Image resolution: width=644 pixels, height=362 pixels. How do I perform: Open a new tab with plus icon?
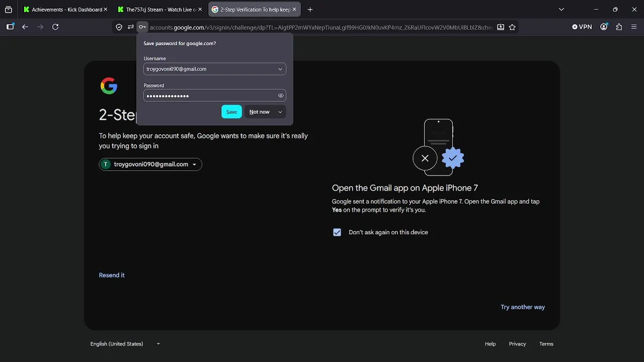pos(310,10)
